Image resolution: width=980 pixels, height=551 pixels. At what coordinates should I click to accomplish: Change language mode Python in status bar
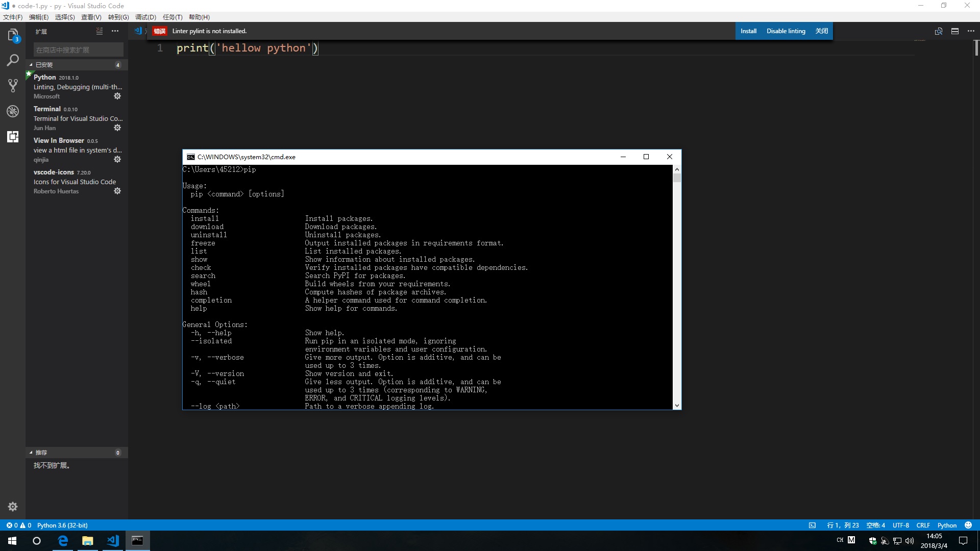[947, 525]
